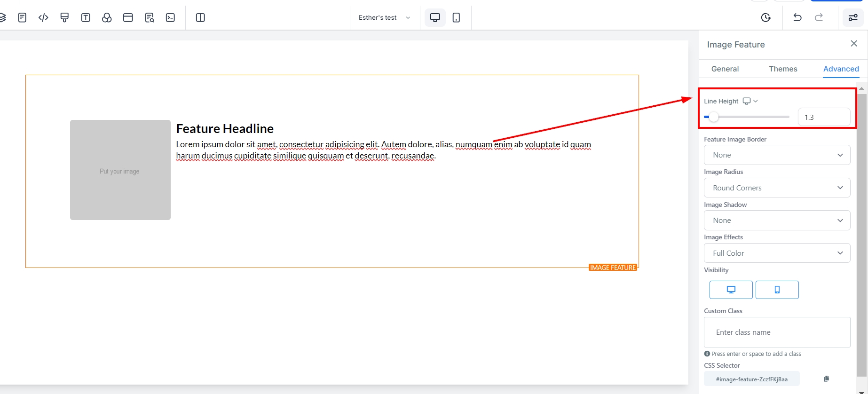Click the Feature Headline text
868x394 pixels.
pyautogui.click(x=225, y=129)
